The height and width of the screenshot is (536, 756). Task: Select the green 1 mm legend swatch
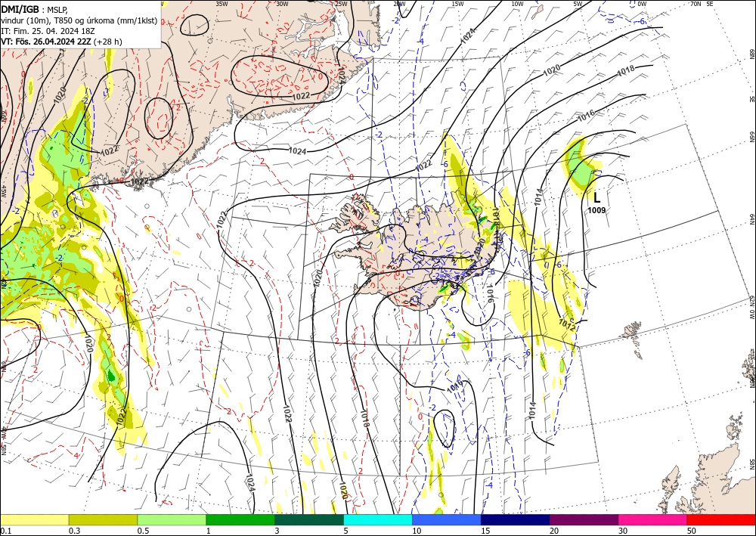click(x=240, y=519)
